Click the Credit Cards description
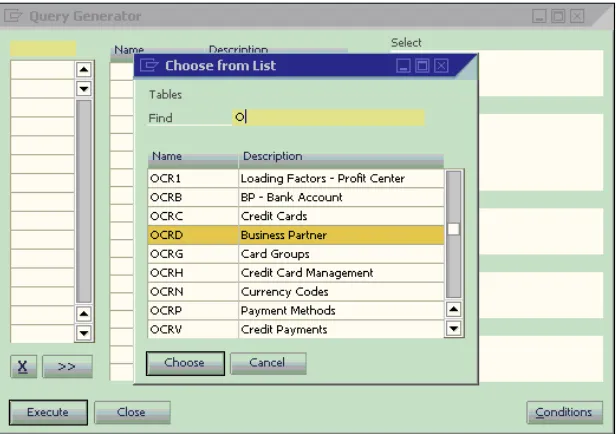Screen dimensions: 616x434 coord(274,216)
